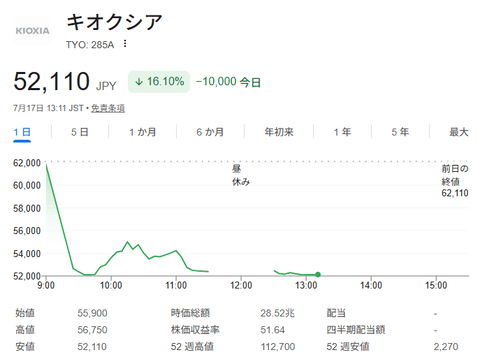Click the opening spike at 9:00

(x=46, y=164)
